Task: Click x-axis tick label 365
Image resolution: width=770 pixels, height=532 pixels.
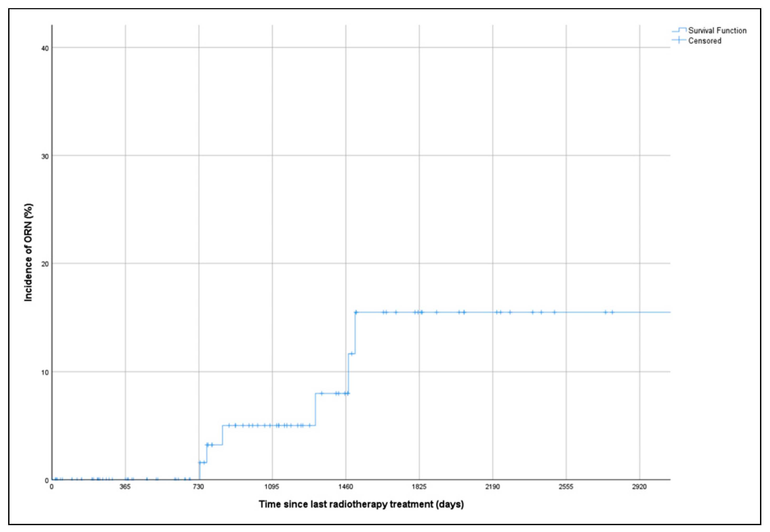Action: [125, 487]
